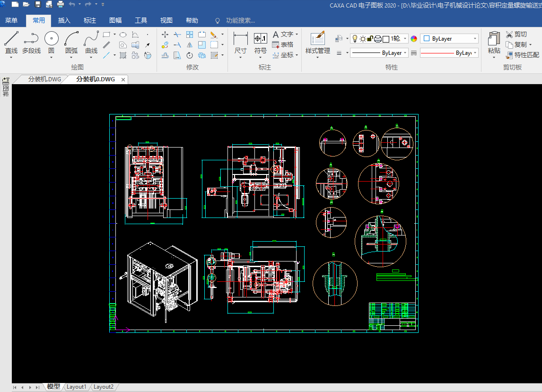Image resolution: width=542 pixels, height=392 pixels.
Task: Click the save icon in quick access bar
Action: pyautogui.click(x=38, y=4)
